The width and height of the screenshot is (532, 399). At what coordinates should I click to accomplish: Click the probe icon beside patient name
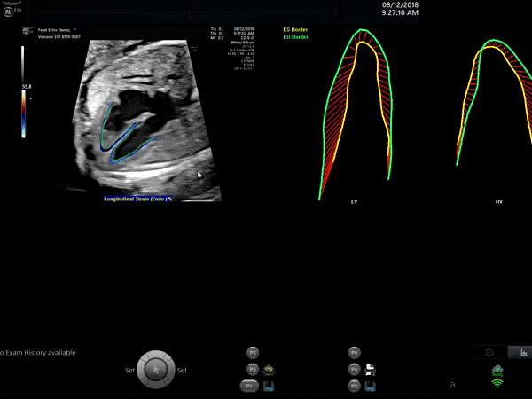27,32
